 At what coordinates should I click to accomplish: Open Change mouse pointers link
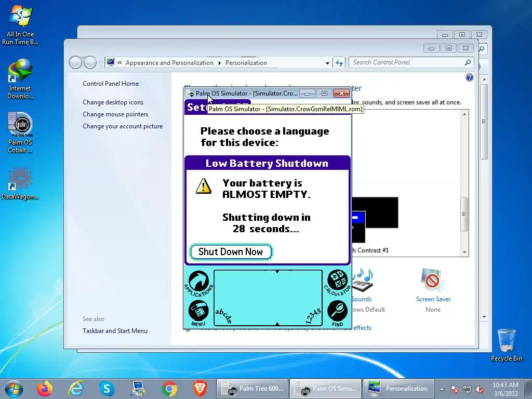(x=115, y=114)
